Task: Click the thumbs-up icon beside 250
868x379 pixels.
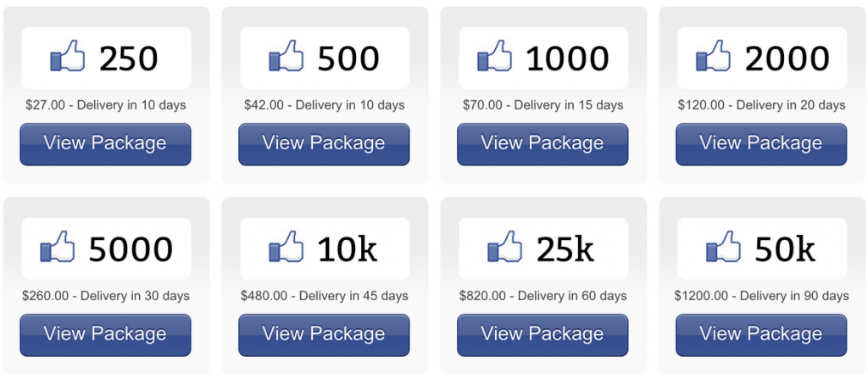Action: tap(68, 55)
